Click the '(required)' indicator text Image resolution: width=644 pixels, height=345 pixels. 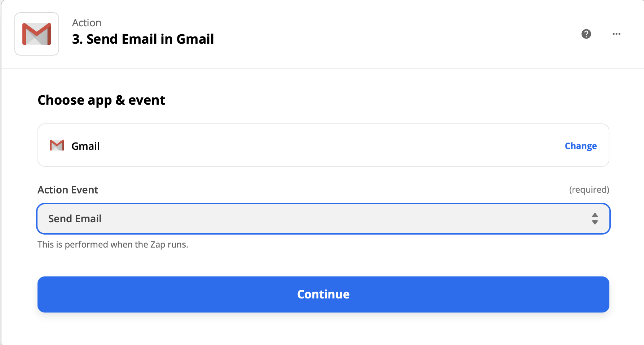point(589,190)
